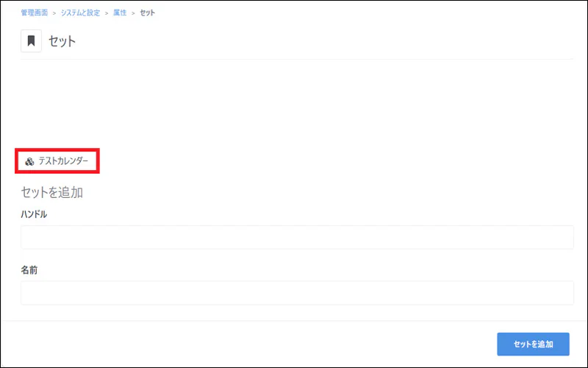Screen dimensions: 588x368
Task: Click the cubes icon next to テストカレンダー
Action: [x=29, y=161]
